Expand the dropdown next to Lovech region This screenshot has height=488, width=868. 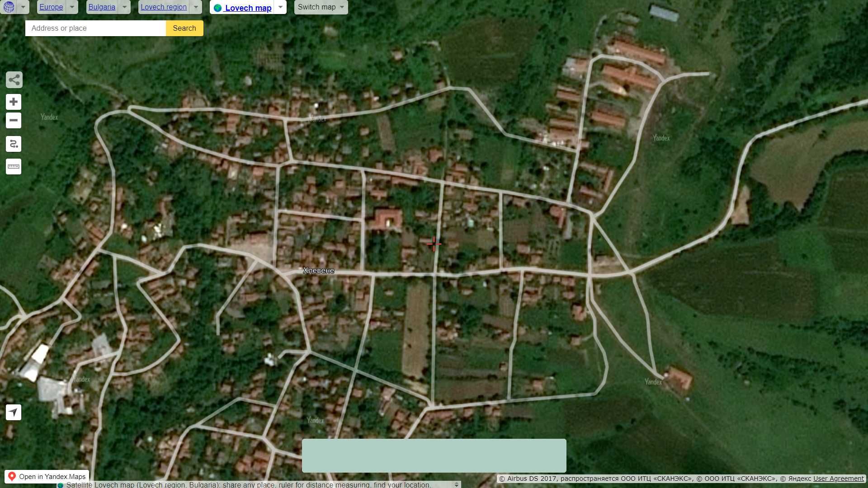tap(196, 7)
